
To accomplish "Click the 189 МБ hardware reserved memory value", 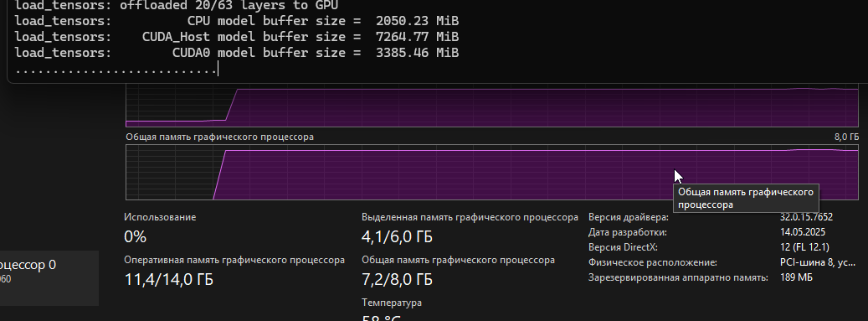I will tap(796, 277).
